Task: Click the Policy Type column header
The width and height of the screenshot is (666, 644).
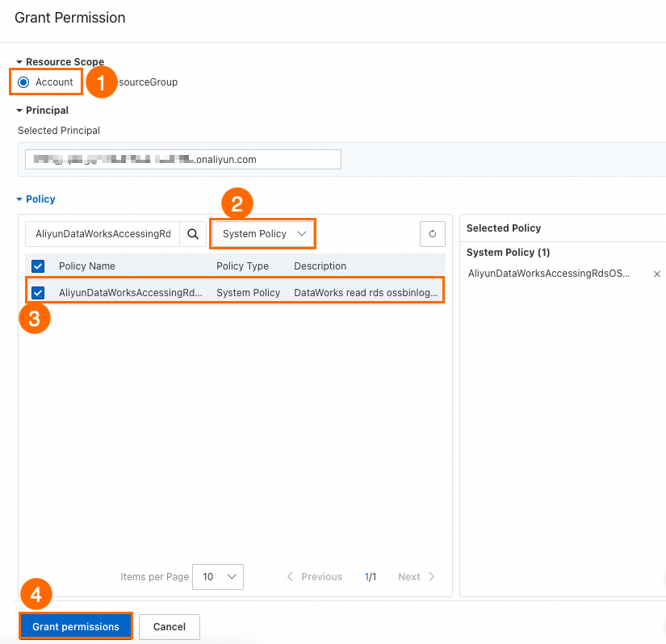Action: tap(242, 266)
